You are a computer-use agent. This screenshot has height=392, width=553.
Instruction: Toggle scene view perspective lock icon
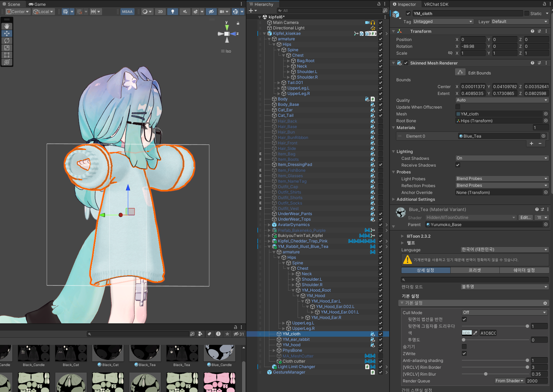238,23
